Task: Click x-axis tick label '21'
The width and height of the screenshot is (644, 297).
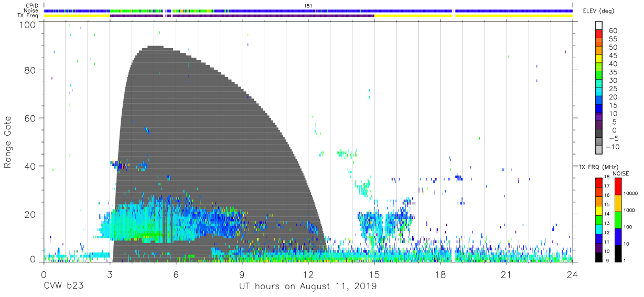Action: 507,275
